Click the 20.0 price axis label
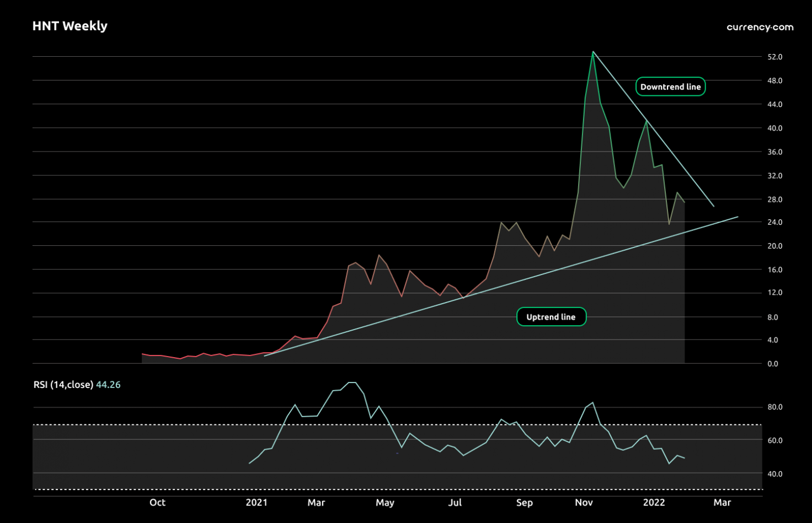 [774, 246]
